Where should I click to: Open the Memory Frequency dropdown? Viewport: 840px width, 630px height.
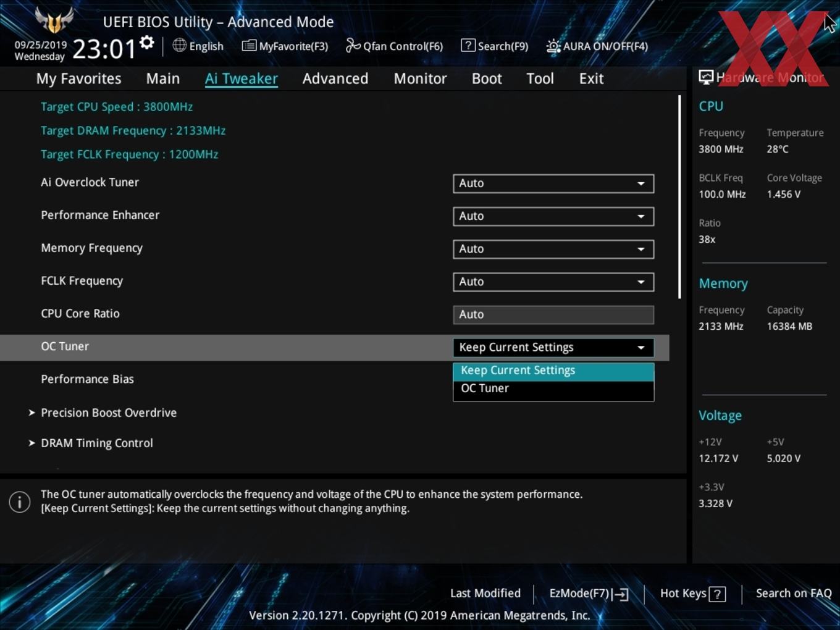tap(553, 249)
